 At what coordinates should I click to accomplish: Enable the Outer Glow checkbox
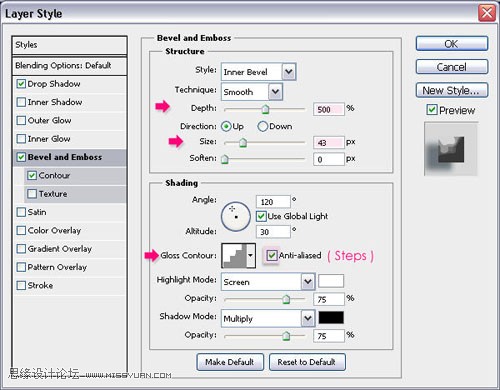pyautogui.click(x=21, y=120)
